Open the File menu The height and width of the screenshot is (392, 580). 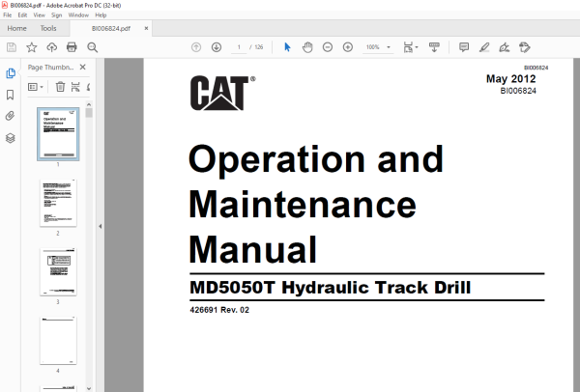pyautogui.click(x=8, y=15)
